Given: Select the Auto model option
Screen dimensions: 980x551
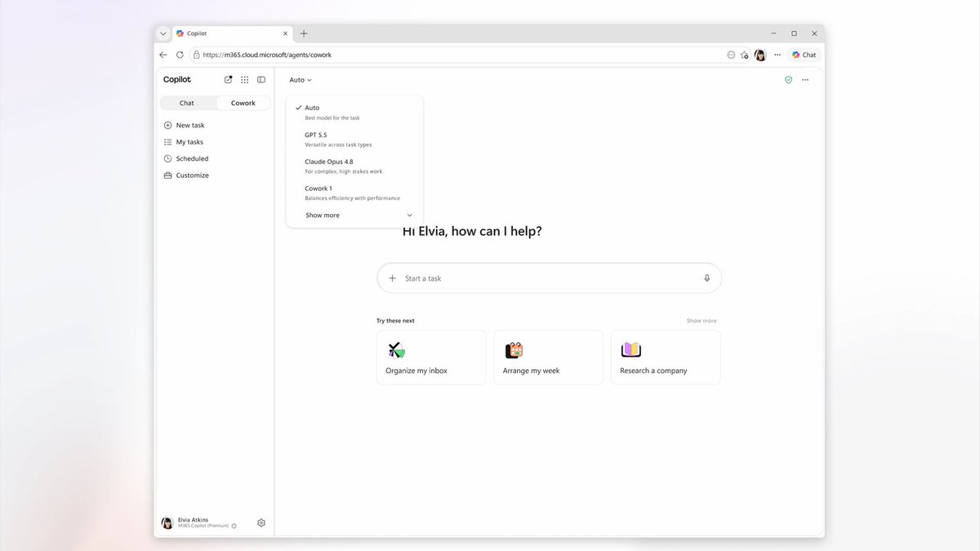Looking at the screenshot, I should [354, 112].
